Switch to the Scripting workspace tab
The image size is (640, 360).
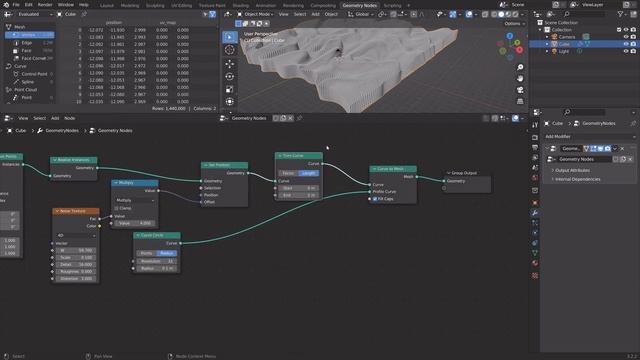[x=392, y=5]
